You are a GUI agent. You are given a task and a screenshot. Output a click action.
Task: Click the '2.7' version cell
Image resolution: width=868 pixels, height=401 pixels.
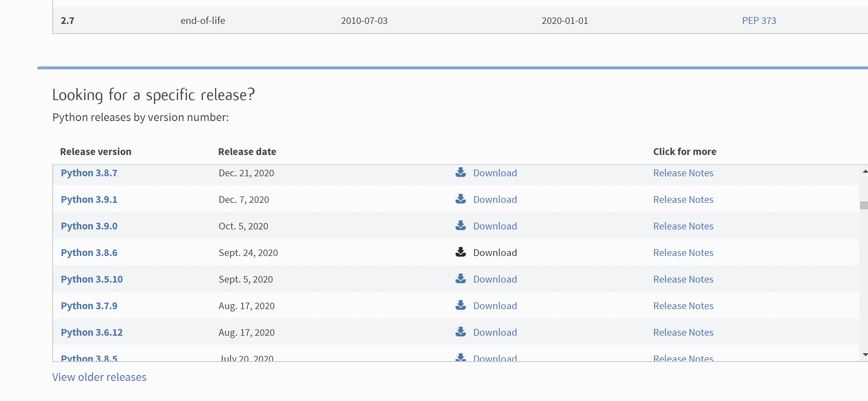pyautogui.click(x=67, y=21)
